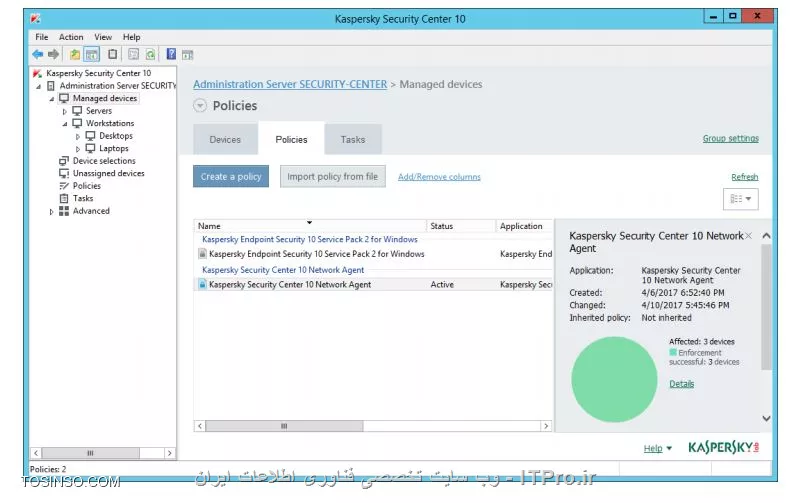Open the list view options dropdown
Viewport: 790px width, 503px height.
click(x=741, y=199)
